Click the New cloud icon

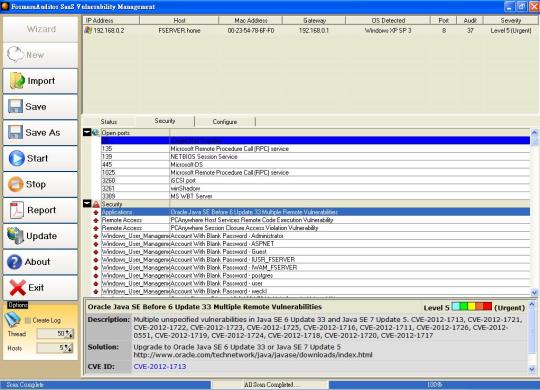[x=15, y=54]
